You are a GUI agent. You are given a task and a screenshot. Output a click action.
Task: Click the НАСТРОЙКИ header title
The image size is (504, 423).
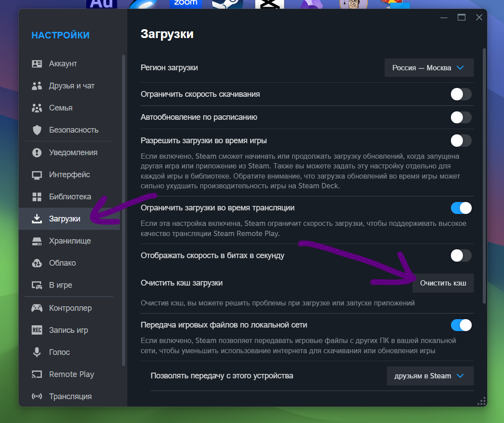[61, 35]
